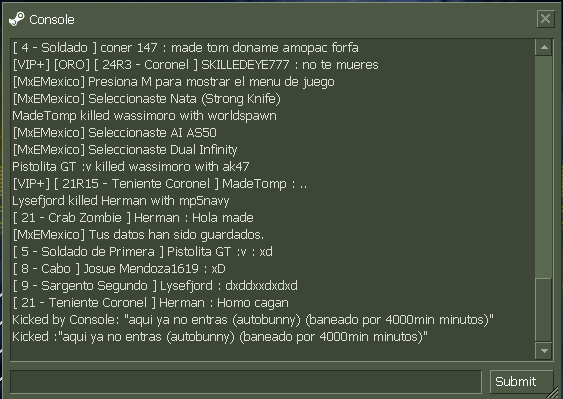The height and width of the screenshot is (399, 563).
Task: Click the SKILLEDEYE777 chat message line
Action: coord(195,65)
